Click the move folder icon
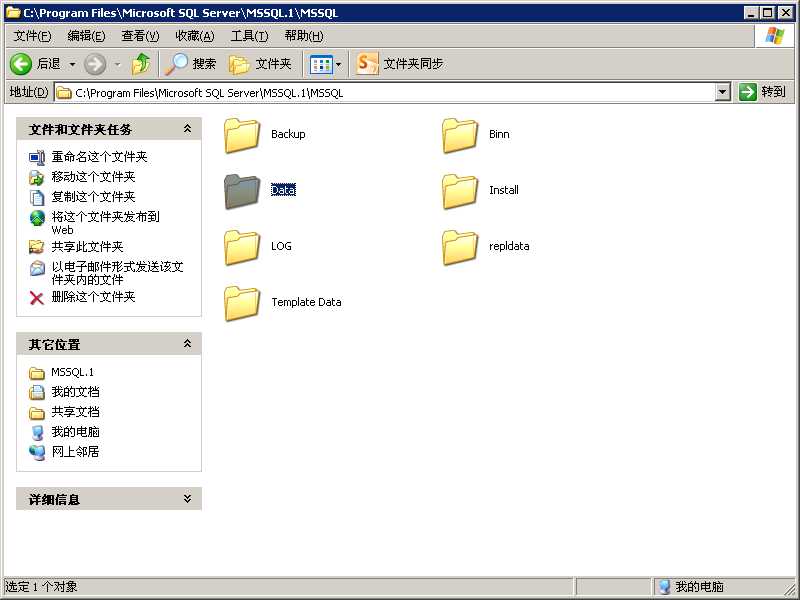800x600 pixels. [37, 178]
